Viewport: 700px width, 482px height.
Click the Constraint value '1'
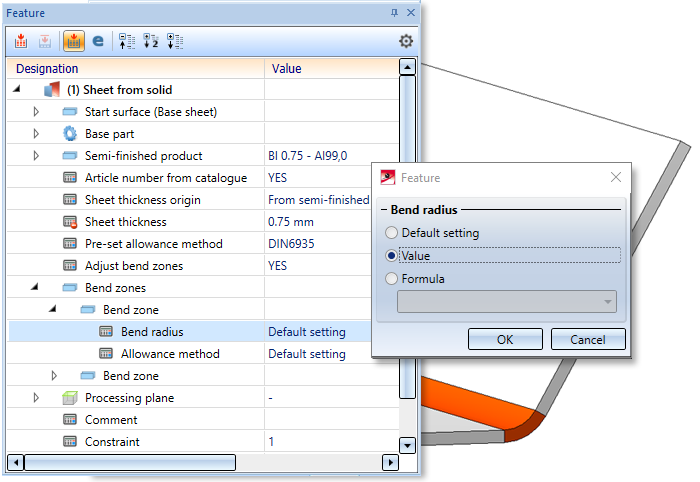tap(271, 441)
